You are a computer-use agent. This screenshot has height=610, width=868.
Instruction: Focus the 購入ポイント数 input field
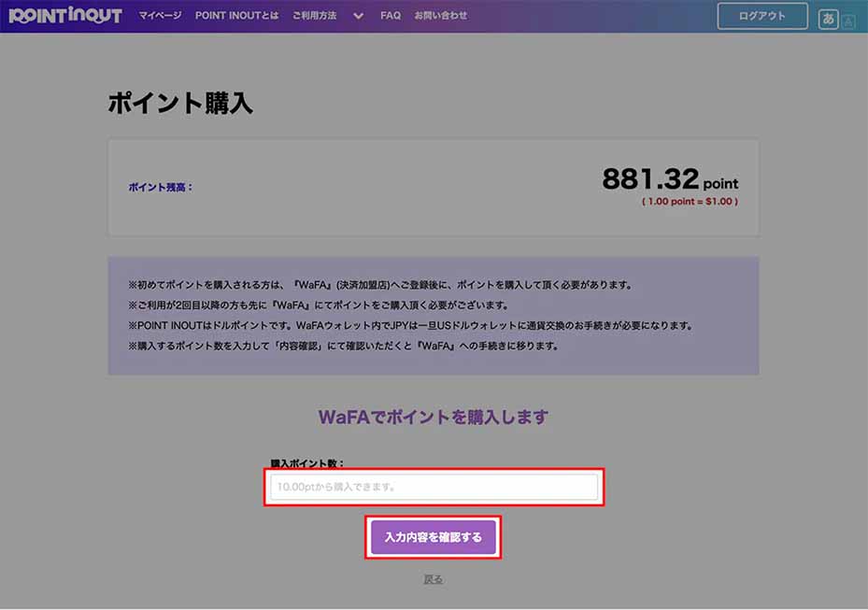[434, 487]
